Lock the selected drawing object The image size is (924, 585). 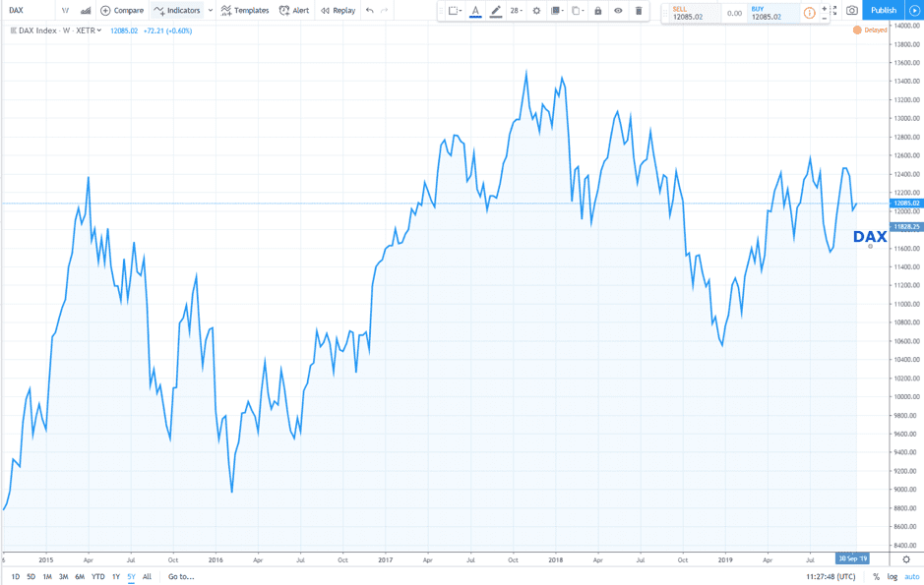pos(597,11)
